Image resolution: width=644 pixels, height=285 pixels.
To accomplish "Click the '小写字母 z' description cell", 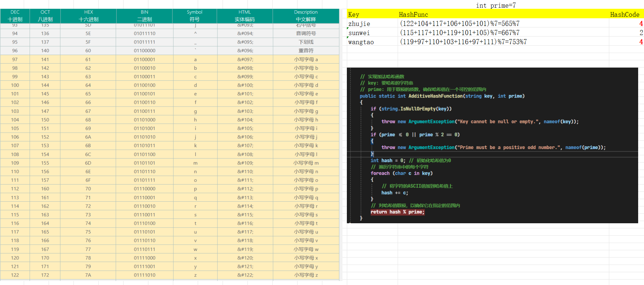I will click(x=306, y=275).
